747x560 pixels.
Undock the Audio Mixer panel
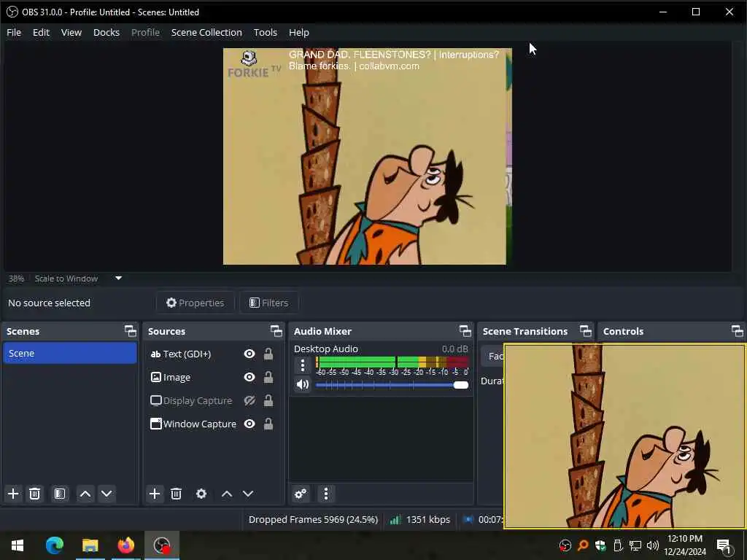click(465, 331)
